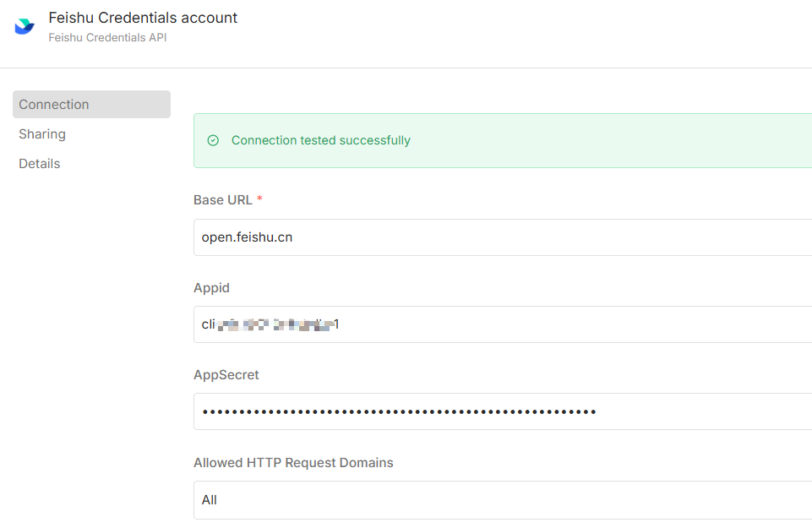Click the Feishu Credentials API subtitle
The height and width of the screenshot is (528, 812).
click(107, 38)
